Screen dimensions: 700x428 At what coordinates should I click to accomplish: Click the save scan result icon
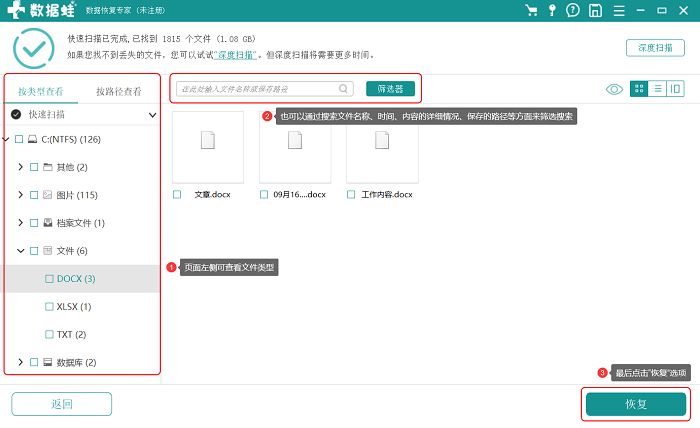596,10
